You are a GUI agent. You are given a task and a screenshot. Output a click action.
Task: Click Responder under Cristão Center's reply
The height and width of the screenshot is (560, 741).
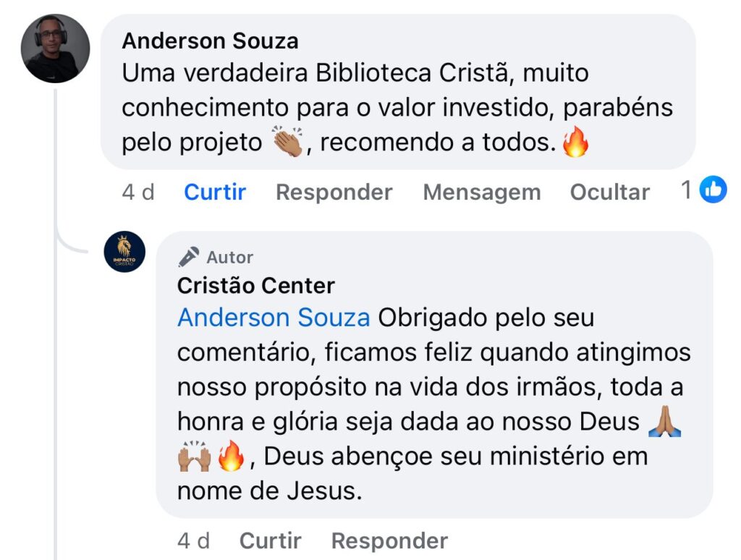[x=389, y=540]
